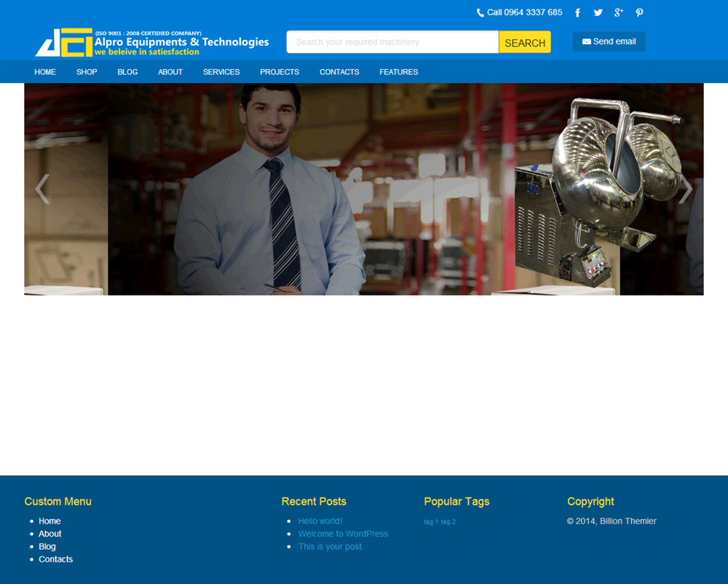Open the Pinterest social icon
Viewport: 728px width, 584px height.
(639, 12)
